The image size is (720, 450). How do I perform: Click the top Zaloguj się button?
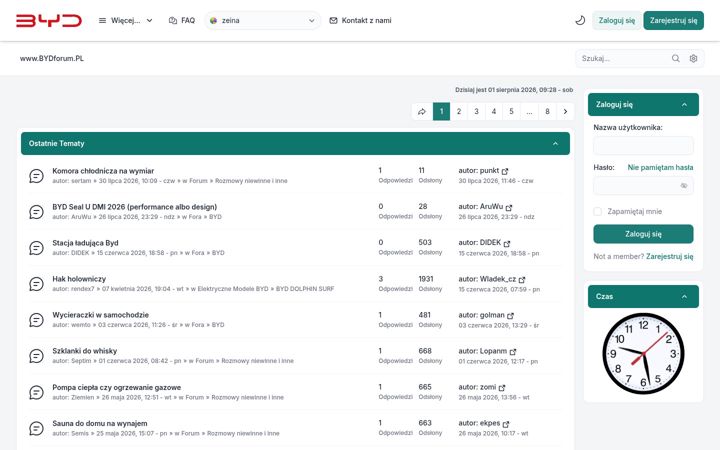617,21
